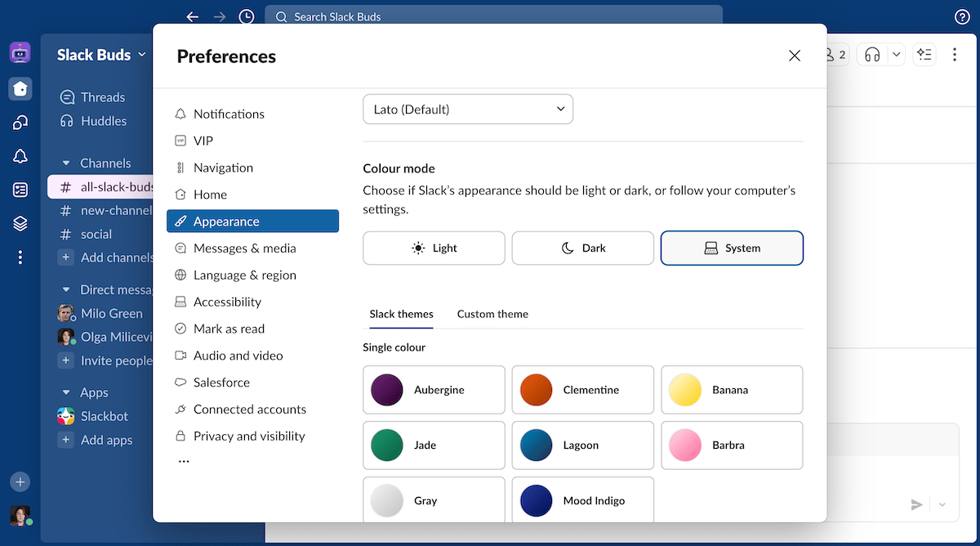Collapse the Direct messages section

pyautogui.click(x=67, y=289)
